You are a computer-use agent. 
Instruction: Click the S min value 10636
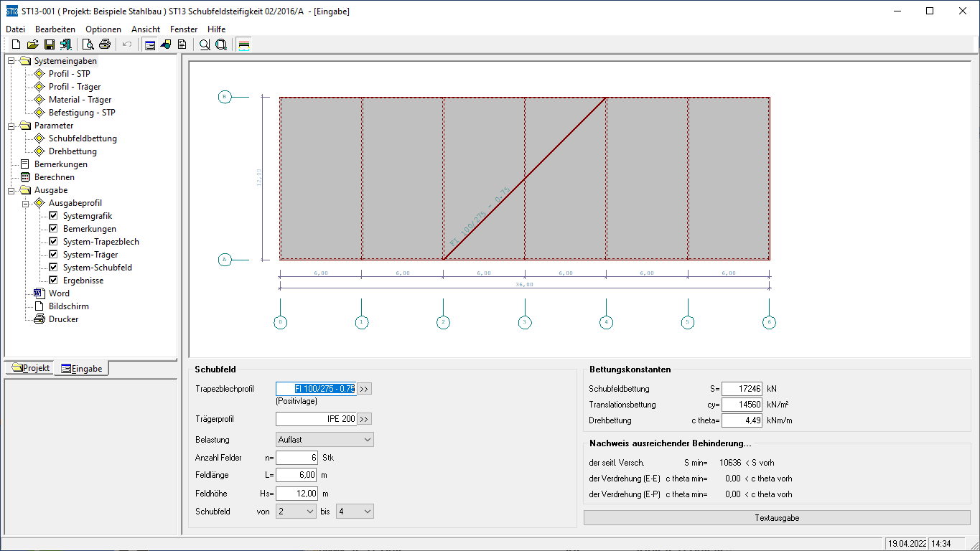(730, 463)
